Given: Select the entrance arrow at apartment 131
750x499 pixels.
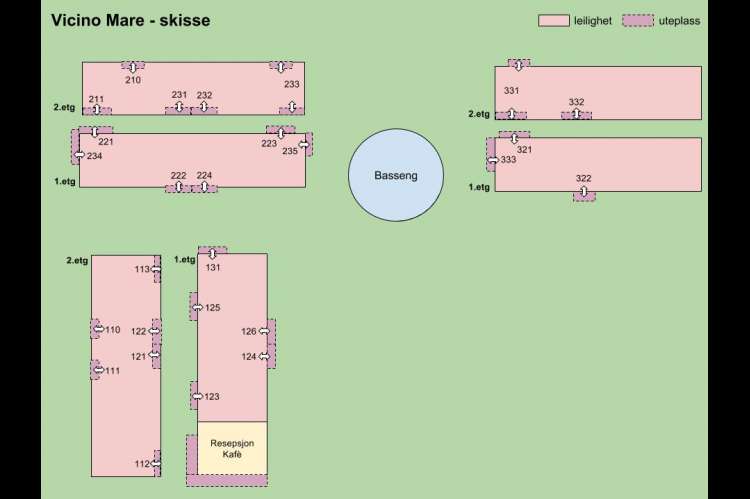Looking at the screenshot, I should tap(212, 254).
